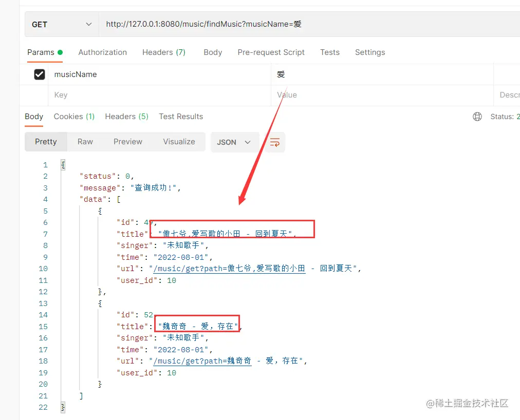520x420 pixels.
Task: Switch to Raw view
Action: [85, 142]
